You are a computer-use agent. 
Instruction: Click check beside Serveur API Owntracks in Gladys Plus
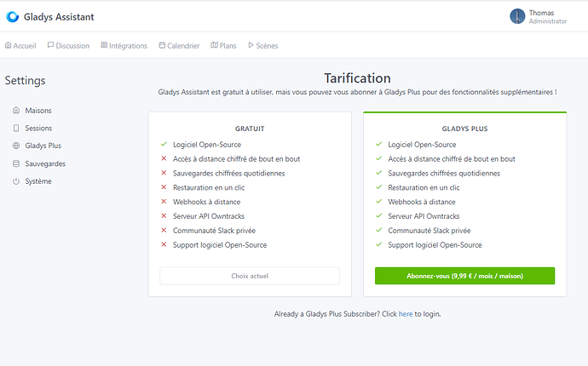378,216
